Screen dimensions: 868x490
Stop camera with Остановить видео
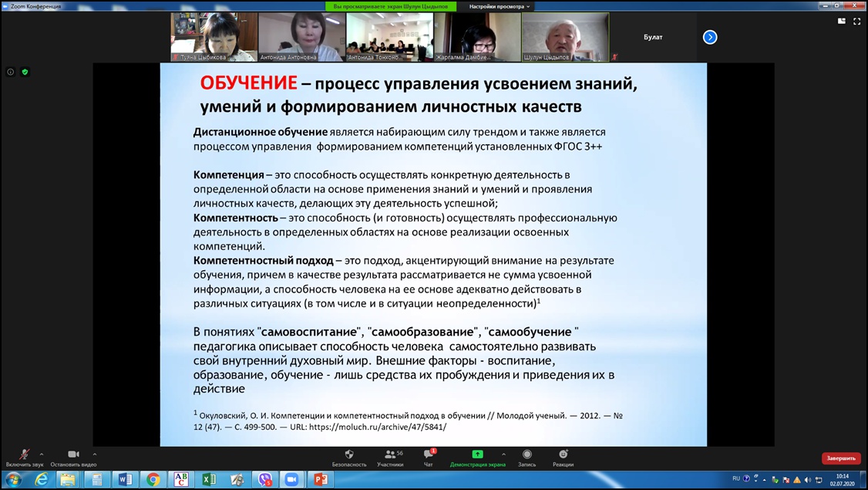point(73,455)
